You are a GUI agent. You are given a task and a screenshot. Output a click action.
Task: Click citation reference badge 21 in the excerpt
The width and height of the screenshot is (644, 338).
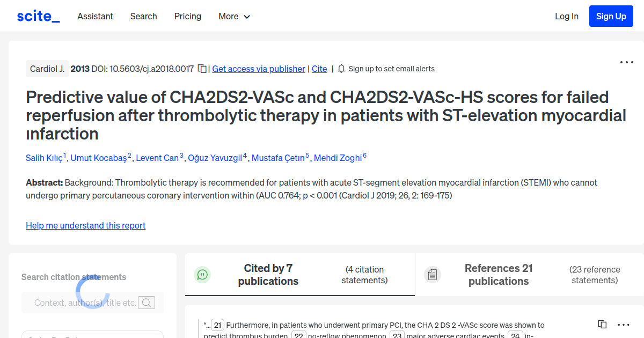217,325
